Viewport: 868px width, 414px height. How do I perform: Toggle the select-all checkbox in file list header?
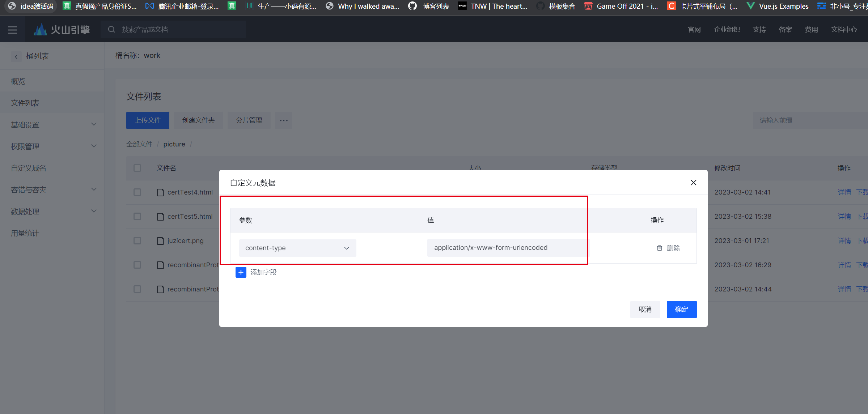point(137,168)
